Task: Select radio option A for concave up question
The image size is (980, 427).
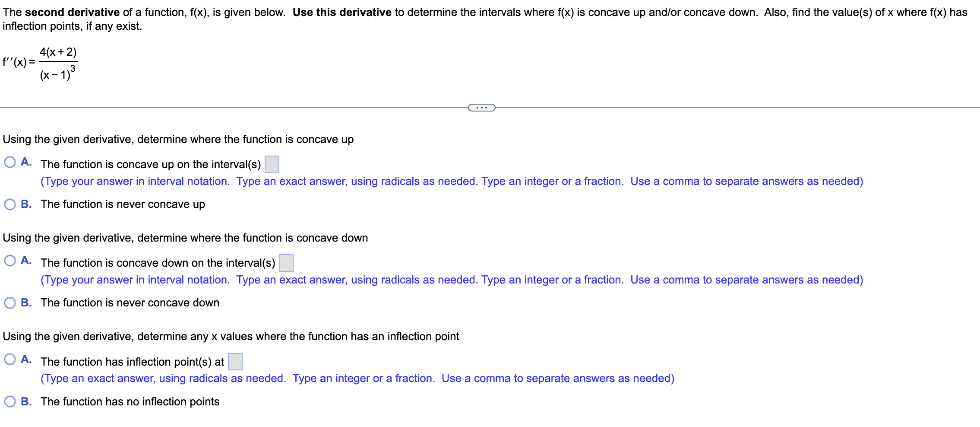Action: (x=10, y=161)
